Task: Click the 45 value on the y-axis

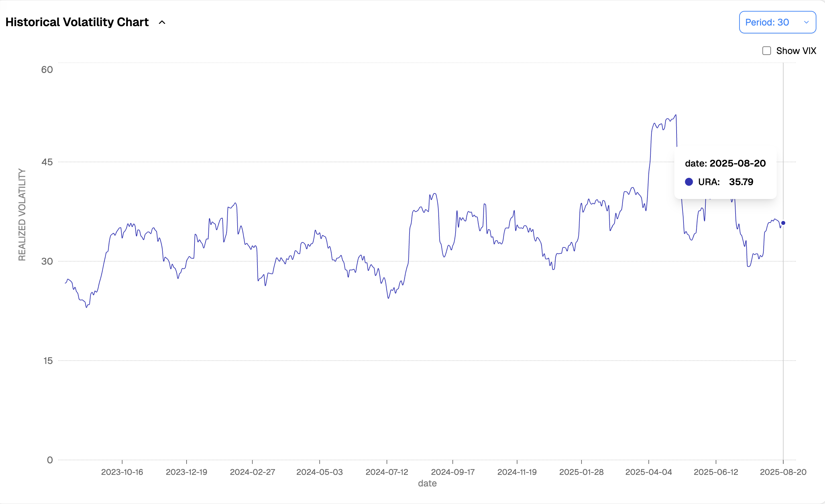Action: point(47,162)
